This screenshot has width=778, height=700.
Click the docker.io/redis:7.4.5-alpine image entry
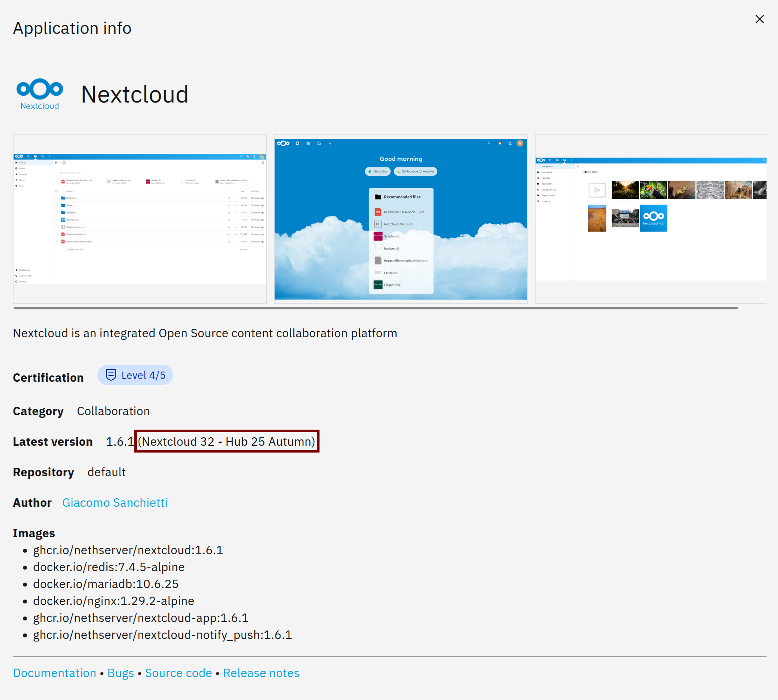coord(109,567)
